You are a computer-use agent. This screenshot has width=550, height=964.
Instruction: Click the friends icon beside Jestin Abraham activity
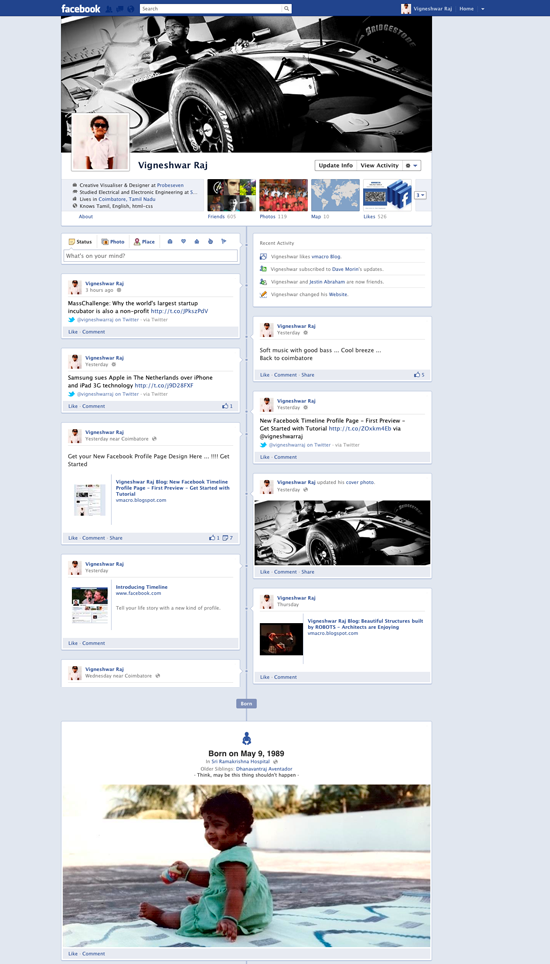pyautogui.click(x=263, y=282)
